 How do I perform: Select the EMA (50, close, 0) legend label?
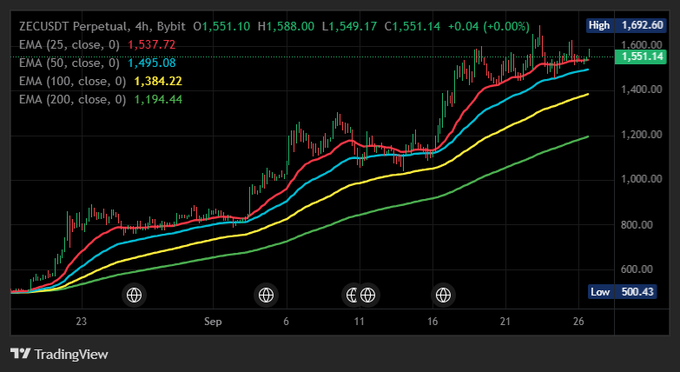69,63
